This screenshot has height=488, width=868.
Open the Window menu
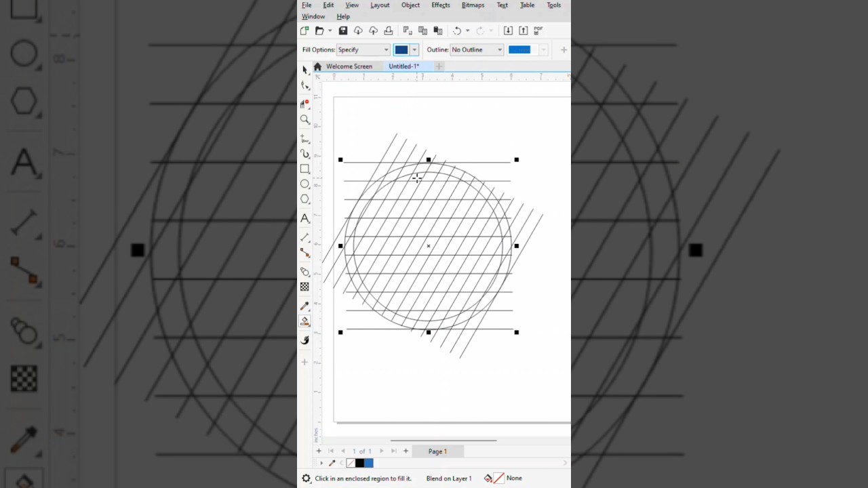313,16
